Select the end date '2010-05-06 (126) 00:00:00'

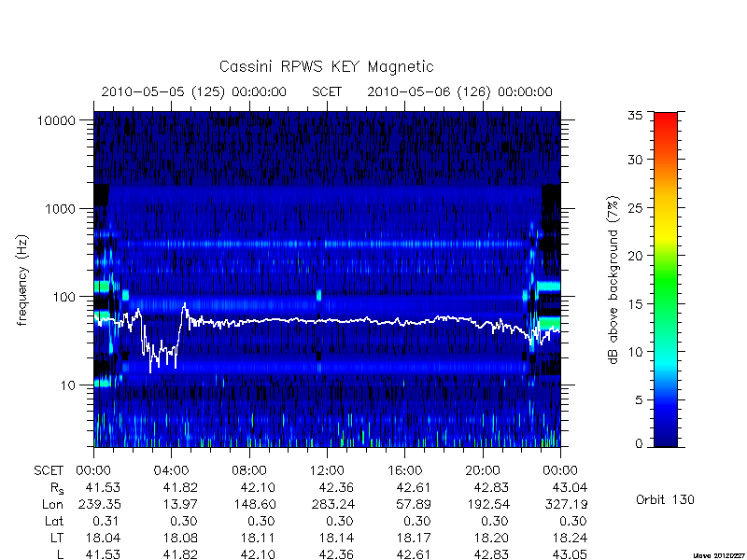click(459, 91)
